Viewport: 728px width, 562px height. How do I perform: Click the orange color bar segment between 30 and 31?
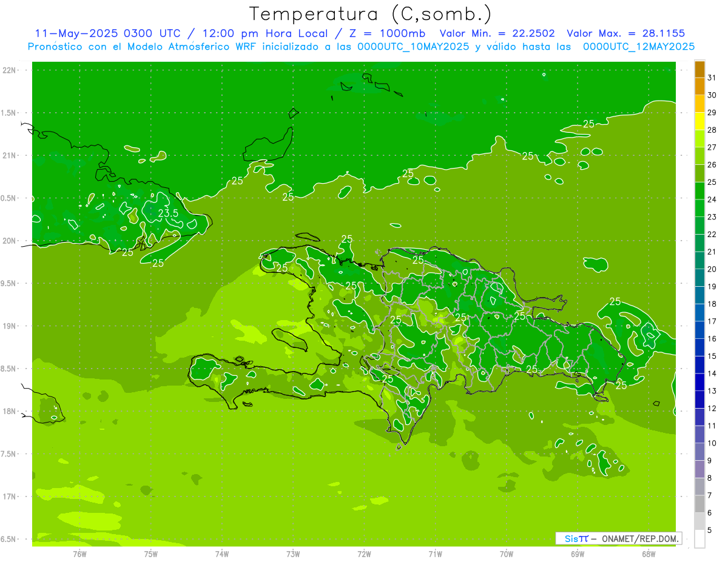tap(699, 87)
